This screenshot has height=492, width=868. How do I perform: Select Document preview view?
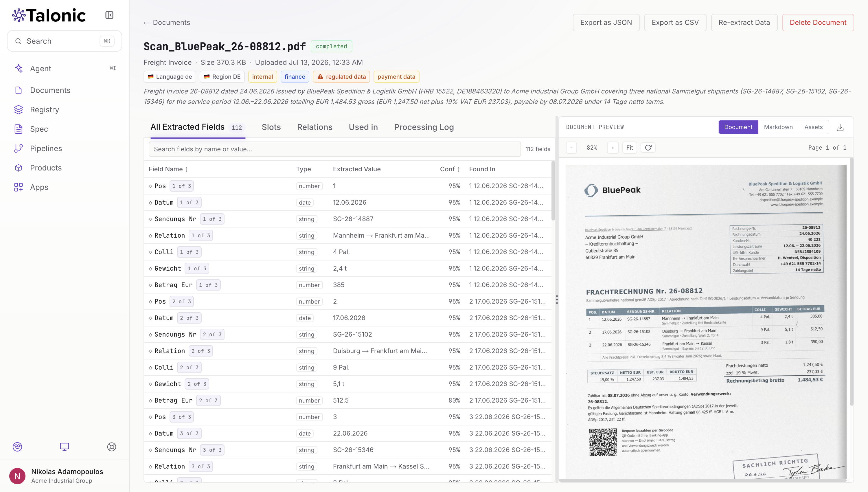[738, 127]
